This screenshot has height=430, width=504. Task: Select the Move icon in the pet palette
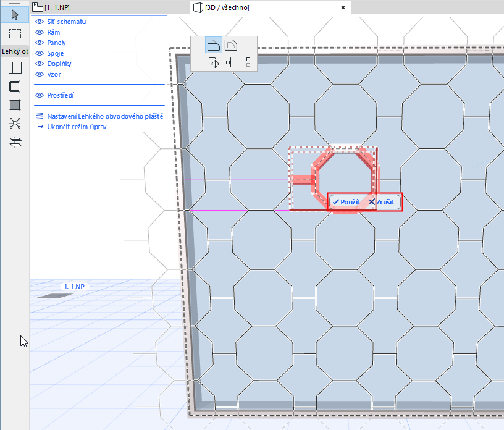214,62
